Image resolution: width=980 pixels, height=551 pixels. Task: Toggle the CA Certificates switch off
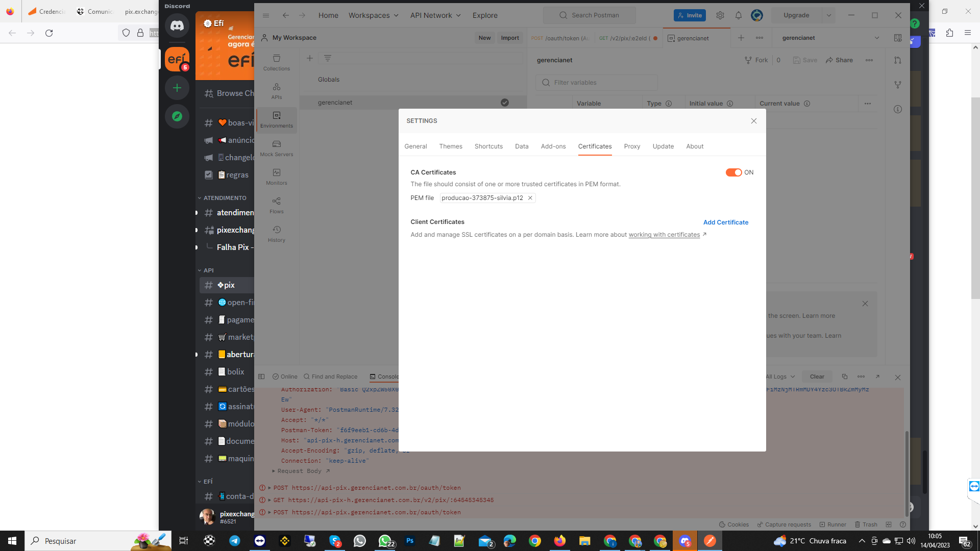tap(733, 172)
